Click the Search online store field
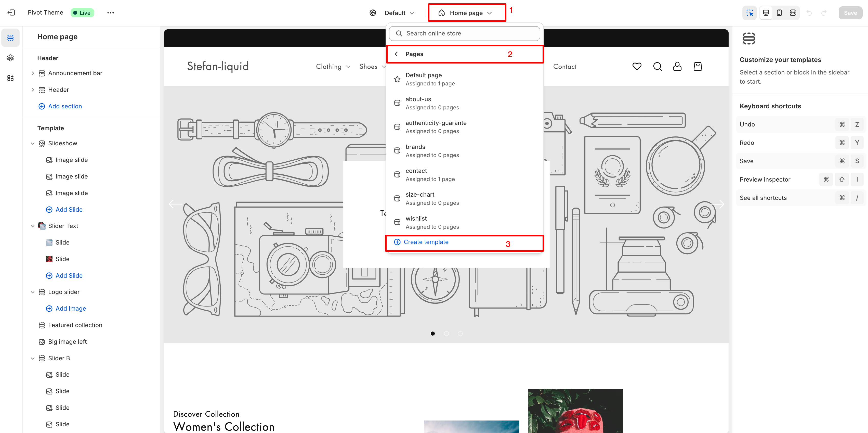Viewport: 868px width, 433px height. tap(465, 33)
